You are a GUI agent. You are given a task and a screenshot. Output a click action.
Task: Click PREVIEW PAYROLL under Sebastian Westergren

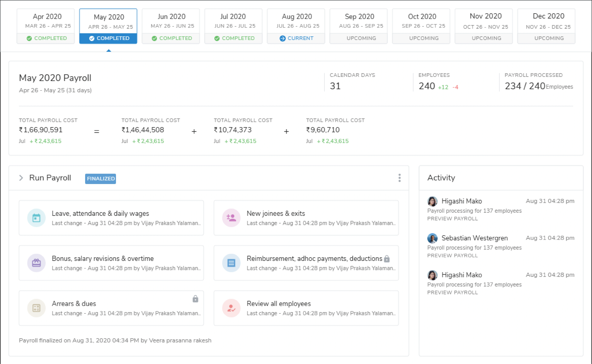click(452, 255)
